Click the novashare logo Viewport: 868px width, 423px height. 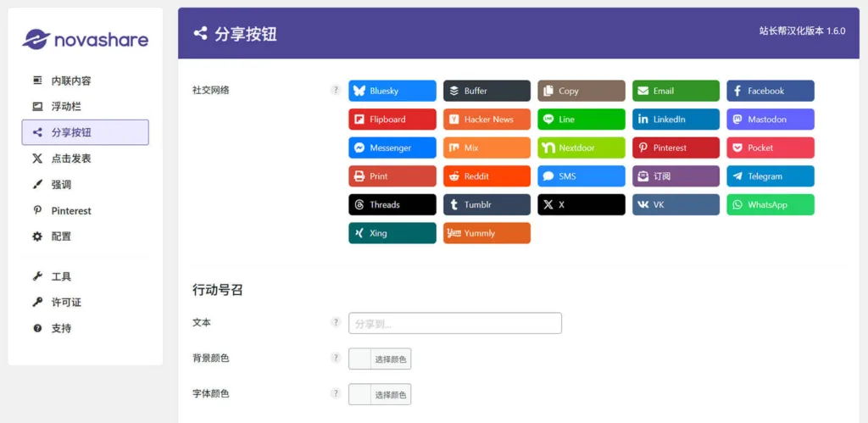tap(85, 39)
